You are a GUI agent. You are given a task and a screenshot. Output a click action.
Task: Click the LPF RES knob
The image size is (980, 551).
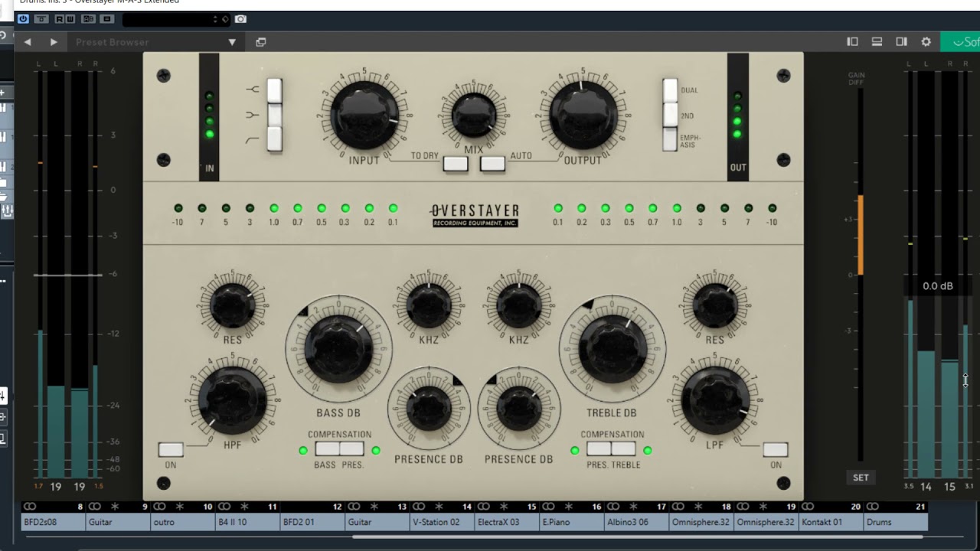point(715,305)
